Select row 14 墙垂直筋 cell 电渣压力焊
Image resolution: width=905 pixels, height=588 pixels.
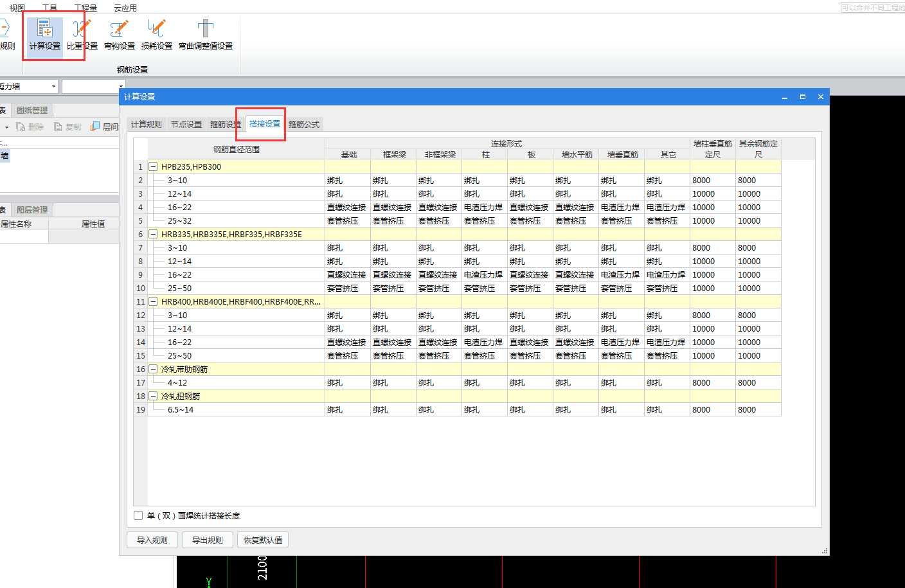tap(622, 342)
